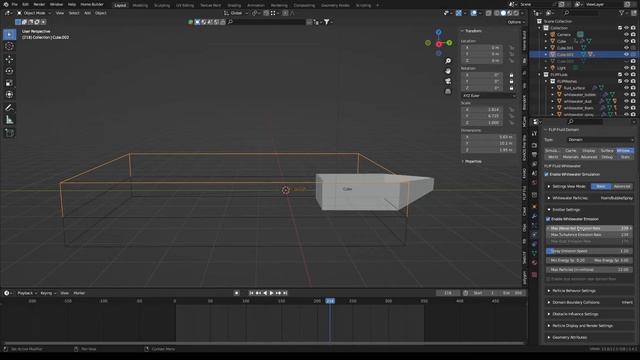Click the green Y axis gizmo handle
Viewport: 640px width, 360px height.
449,42
